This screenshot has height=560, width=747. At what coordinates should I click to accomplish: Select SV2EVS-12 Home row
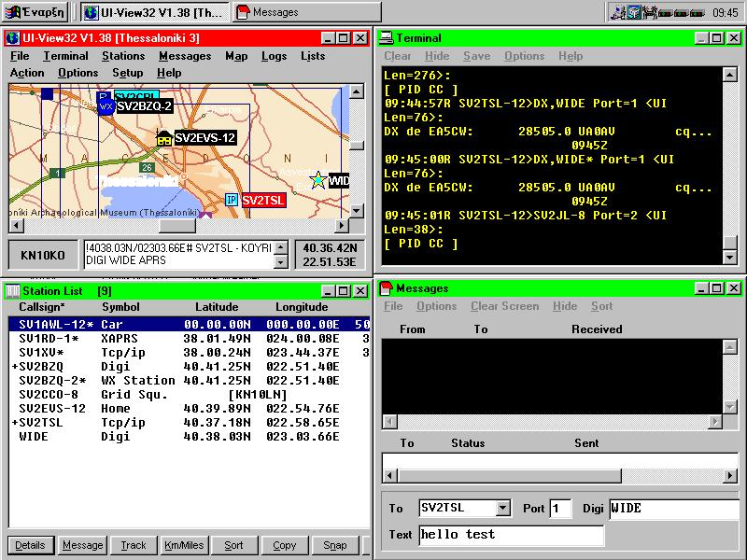click(190, 409)
